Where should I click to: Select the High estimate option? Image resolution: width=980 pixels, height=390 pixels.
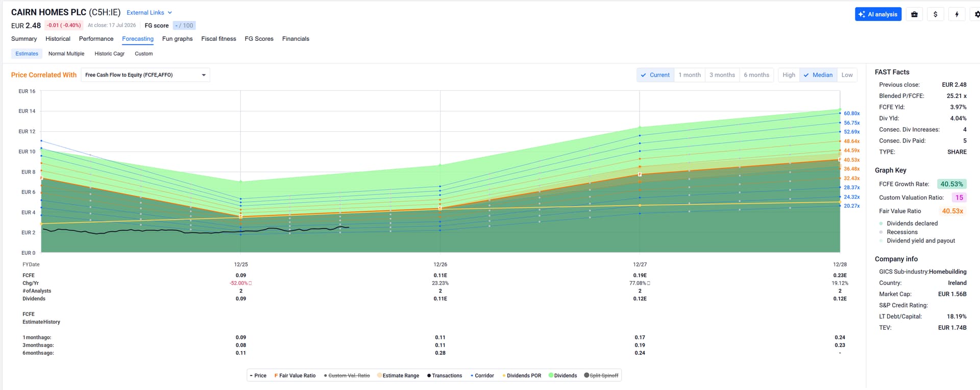point(789,75)
